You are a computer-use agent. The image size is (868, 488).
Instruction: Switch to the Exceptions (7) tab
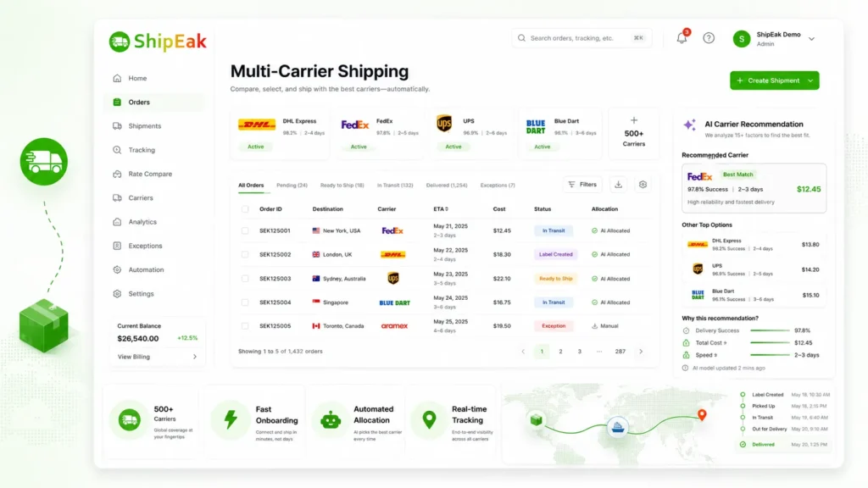point(497,186)
